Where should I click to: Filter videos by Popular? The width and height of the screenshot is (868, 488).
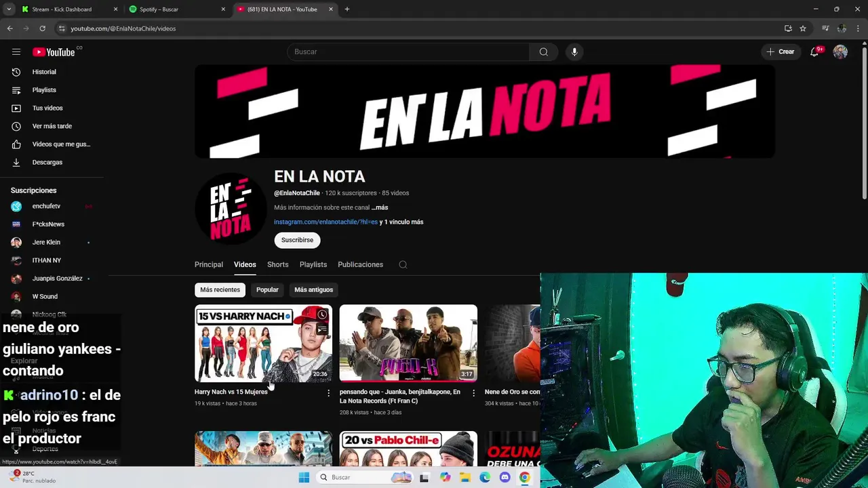267,290
